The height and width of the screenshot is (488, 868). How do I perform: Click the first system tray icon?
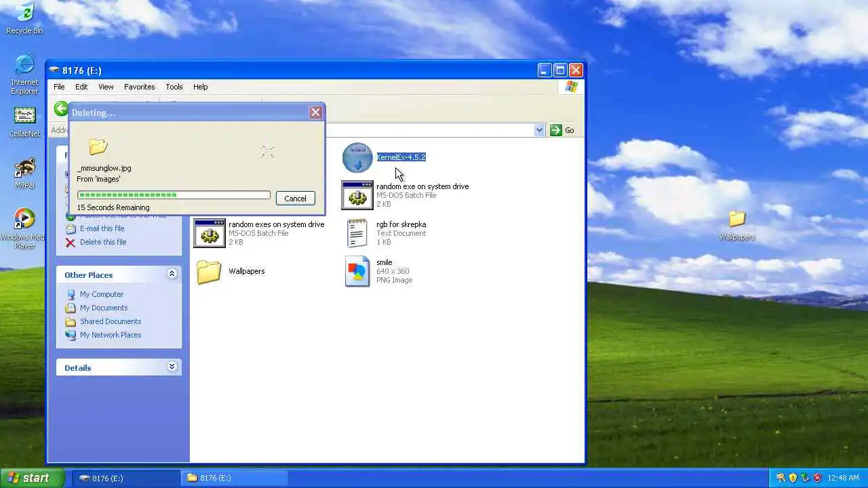click(781, 478)
